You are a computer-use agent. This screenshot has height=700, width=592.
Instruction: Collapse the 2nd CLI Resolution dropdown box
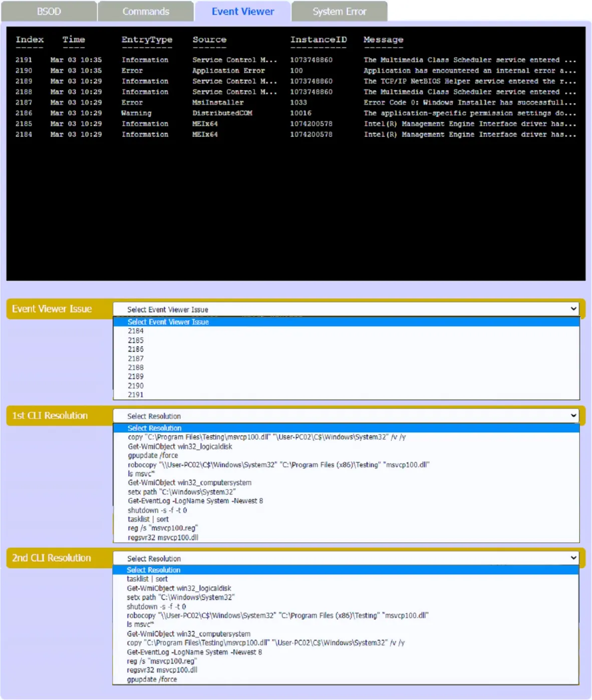[x=346, y=558]
